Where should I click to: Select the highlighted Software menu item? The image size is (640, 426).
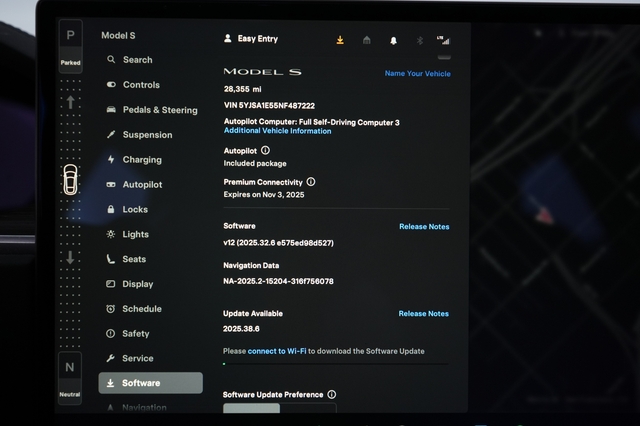(x=151, y=383)
